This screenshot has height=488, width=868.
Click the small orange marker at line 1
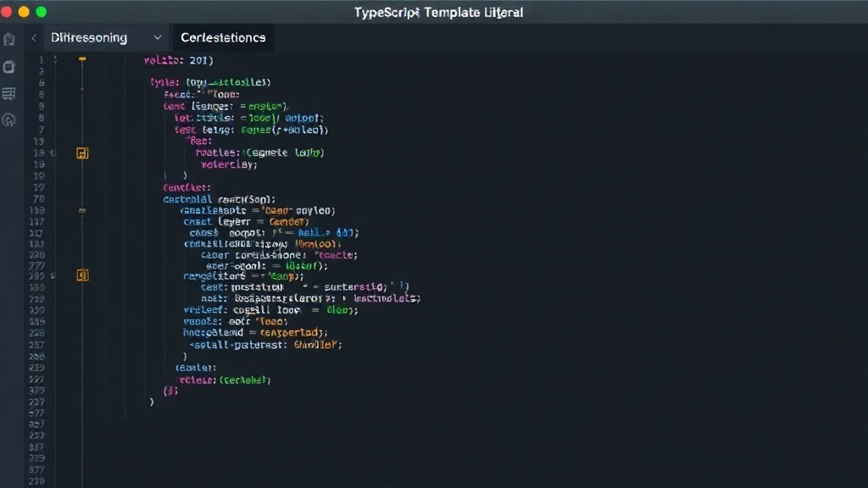click(82, 58)
